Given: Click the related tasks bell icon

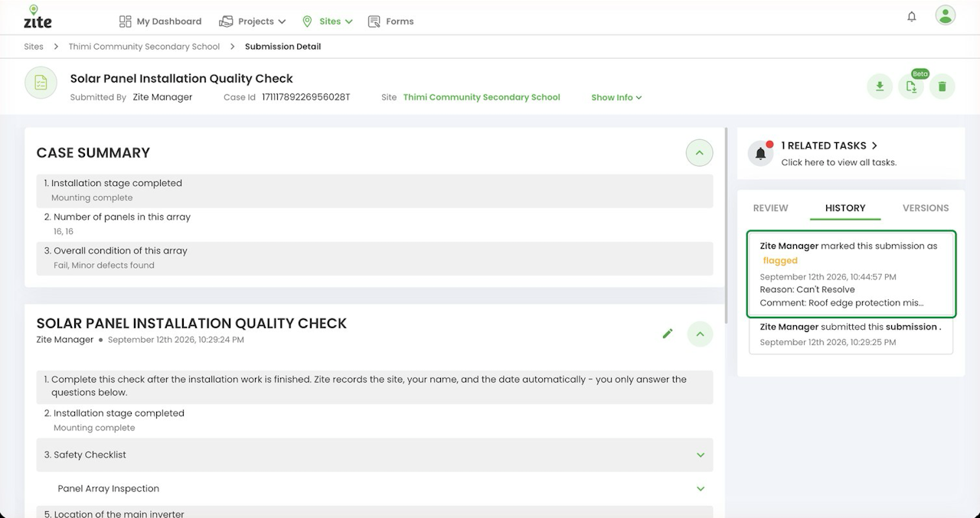Looking at the screenshot, I should (x=761, y=153).
